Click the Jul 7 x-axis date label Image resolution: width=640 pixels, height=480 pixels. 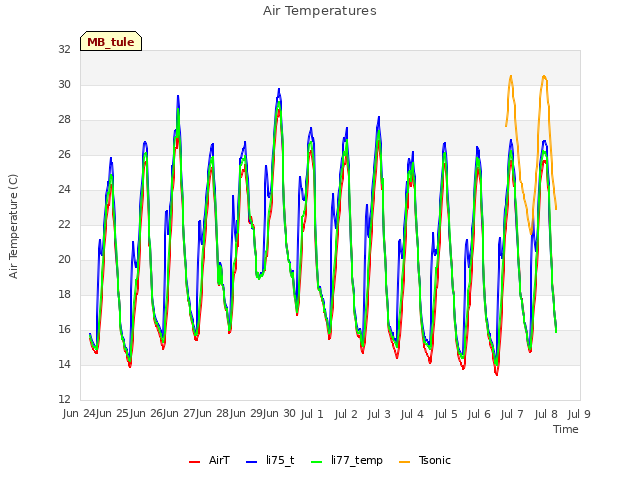pos(512,414)
